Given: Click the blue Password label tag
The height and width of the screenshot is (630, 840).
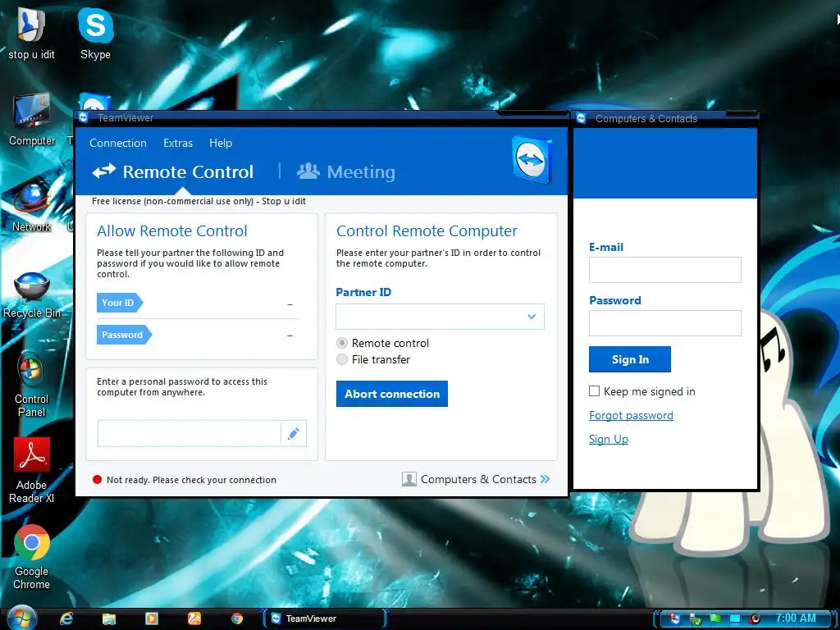Looking at the screenshot, I should point(124,335).
